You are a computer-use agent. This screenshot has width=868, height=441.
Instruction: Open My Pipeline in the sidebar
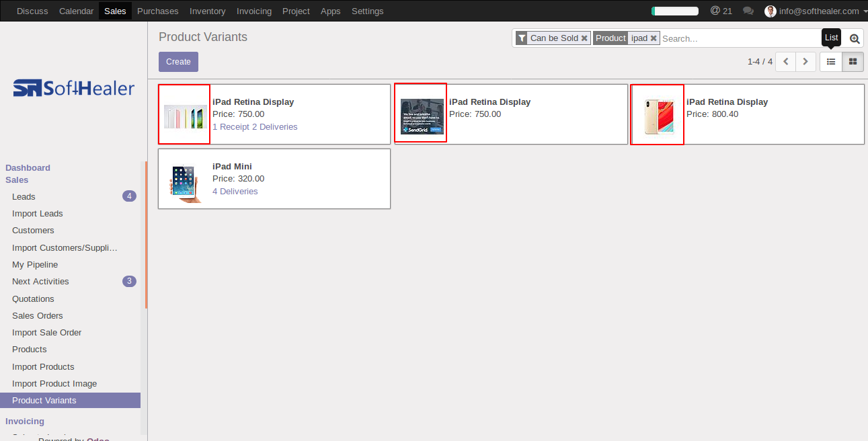click(x=35, y=264)
